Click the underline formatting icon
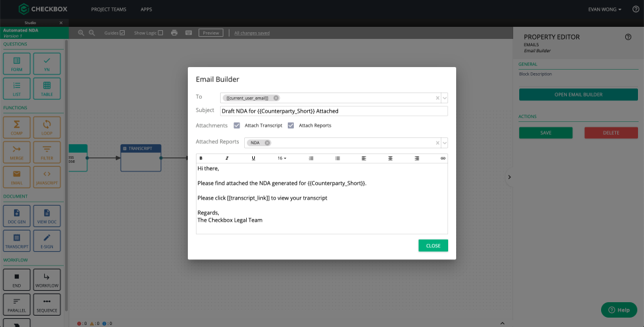The height and width of the screenshot is (327, 644). [x=253, y=158]
